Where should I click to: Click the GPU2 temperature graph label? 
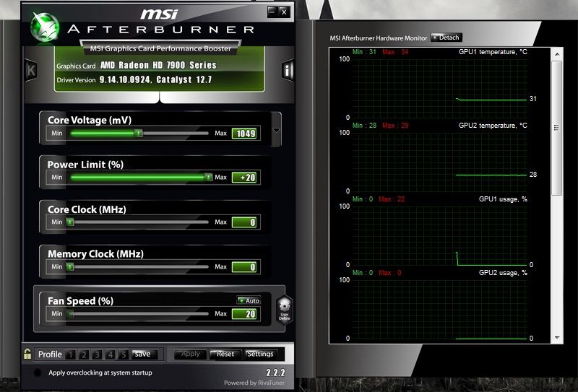pos(493,126)
